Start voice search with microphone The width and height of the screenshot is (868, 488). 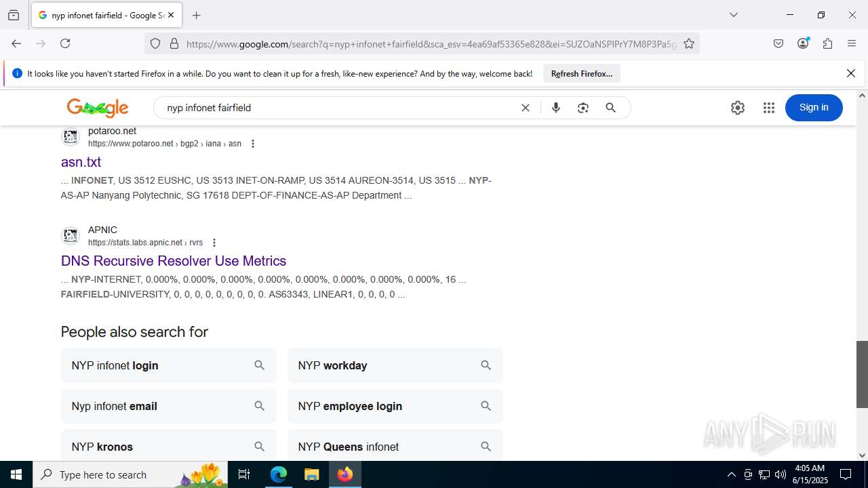click(x=556, y=108)
